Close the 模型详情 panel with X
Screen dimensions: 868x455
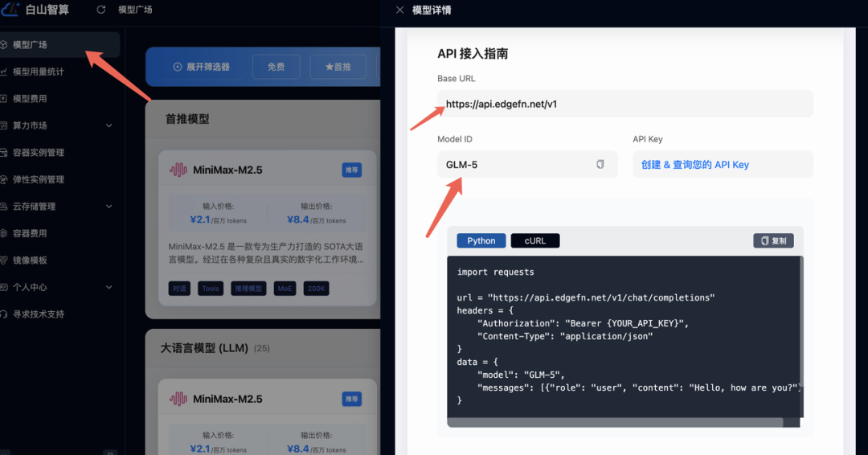click(399, 10)
